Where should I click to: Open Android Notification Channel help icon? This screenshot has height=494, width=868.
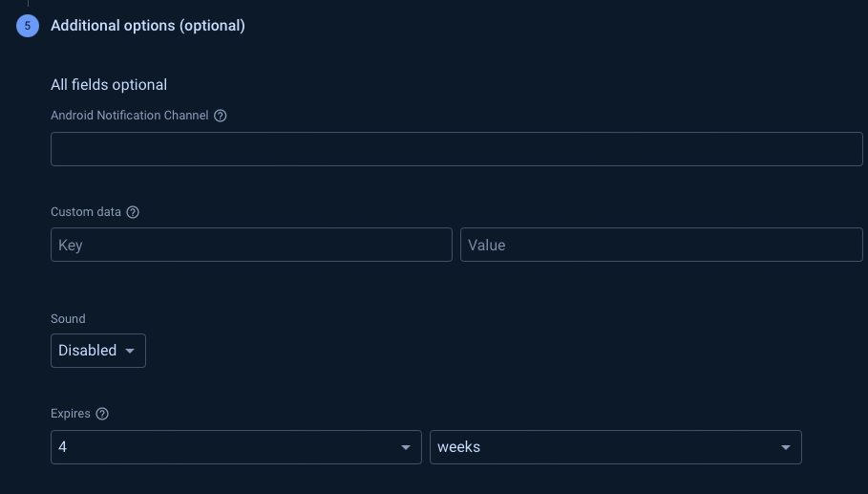point(221,116)
